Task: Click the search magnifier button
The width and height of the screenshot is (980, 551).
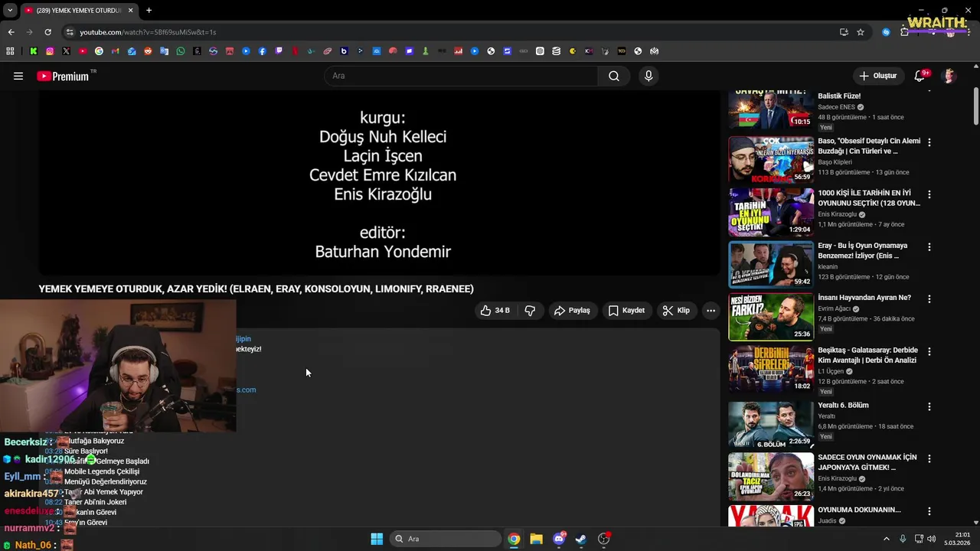Action: pos(614,76)
